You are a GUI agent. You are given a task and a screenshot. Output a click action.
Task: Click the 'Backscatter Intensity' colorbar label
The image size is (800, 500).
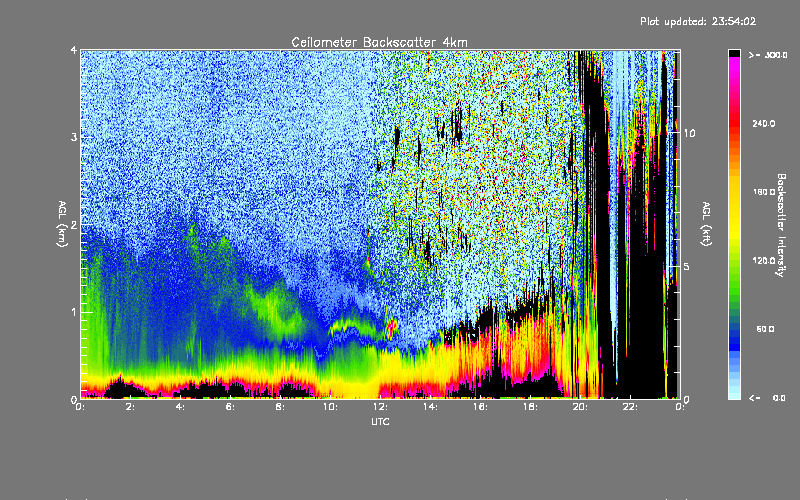(781, 225)
